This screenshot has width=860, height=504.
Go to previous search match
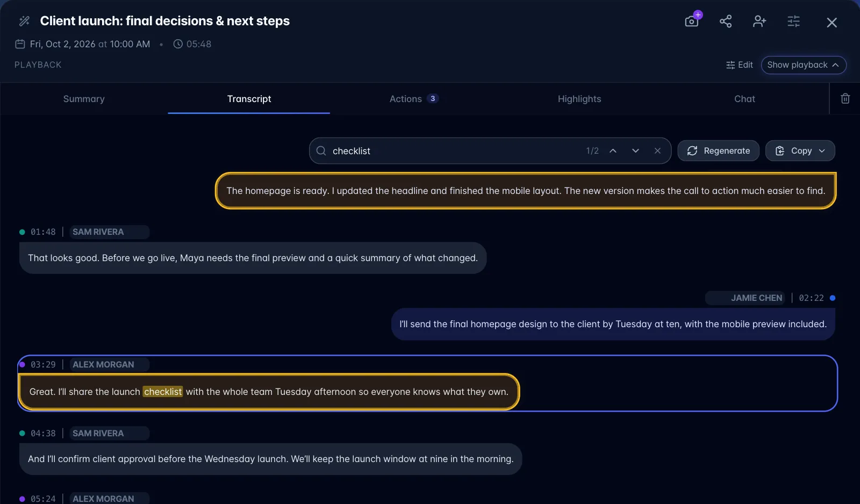pyautogui.click(x=613, y=151)
